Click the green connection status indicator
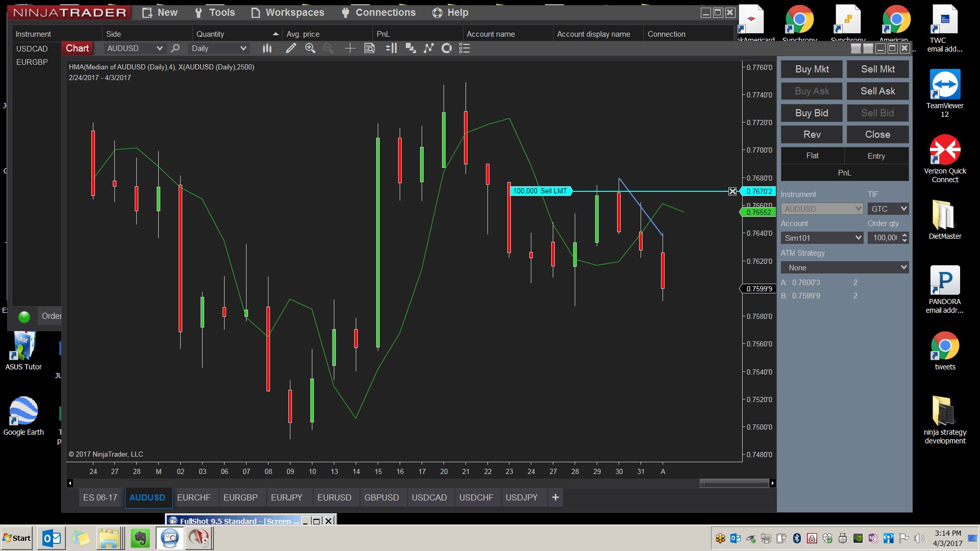 (24, 316)
